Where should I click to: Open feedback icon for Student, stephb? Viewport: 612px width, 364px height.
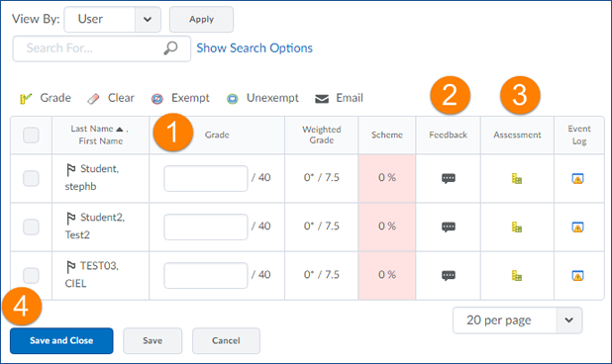point(448,178)
